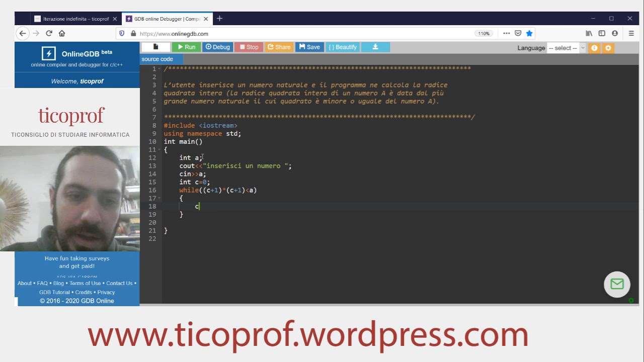Reload the current page

[49, 33]
